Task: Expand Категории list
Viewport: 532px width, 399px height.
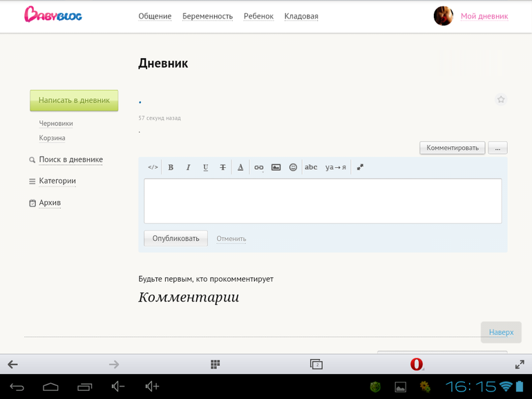Action: click(57, 181)
